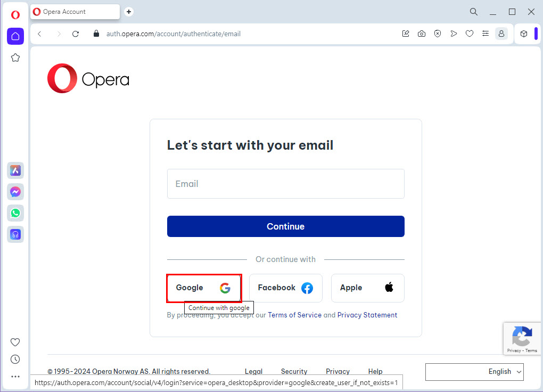The image size is (543, 392).
Task: Reload the current page
Action: pyautogui.click(x=76, y=34)
